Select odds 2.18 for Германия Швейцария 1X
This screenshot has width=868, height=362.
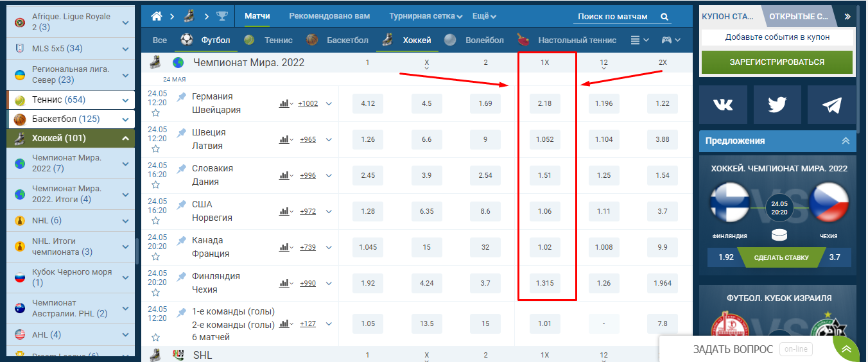[x=544, y=103]
